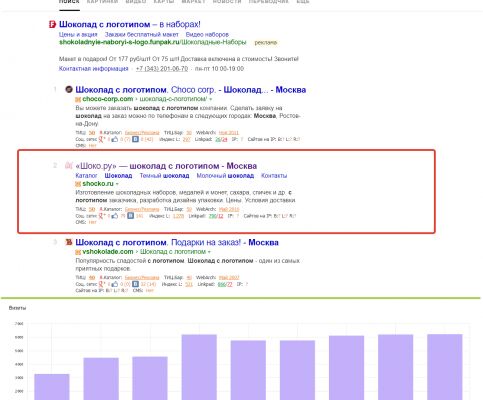Open the 'Шоколад с логотипом. Подарки на заказ!' title
The width and height of the screenshot is (483, 400).
177,242
